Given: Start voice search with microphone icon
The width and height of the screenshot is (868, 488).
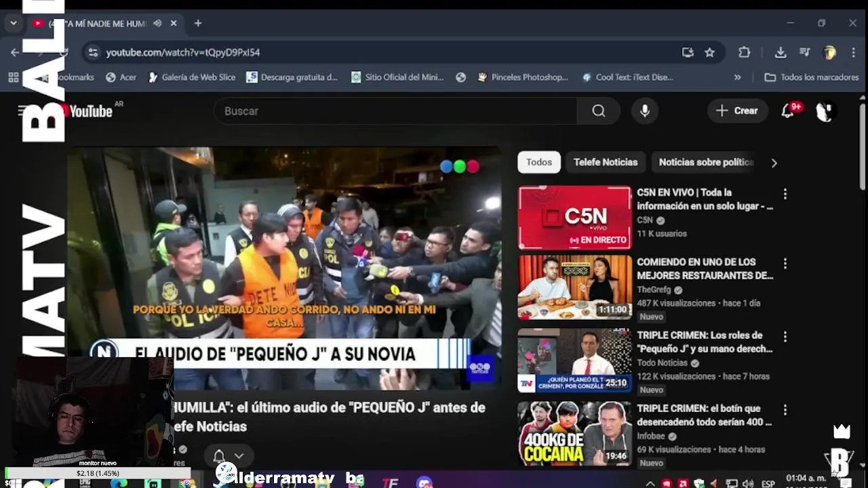Looking at the screenshot, I should point(645,111).
